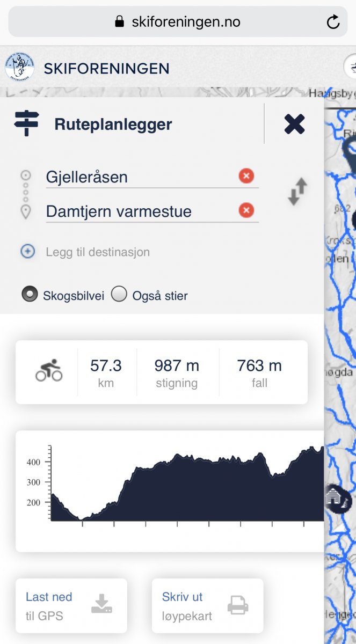This screenshot has height=644, width=356.
Task: Tap the Safari reload page icon
Action: (x=333, y=22)
